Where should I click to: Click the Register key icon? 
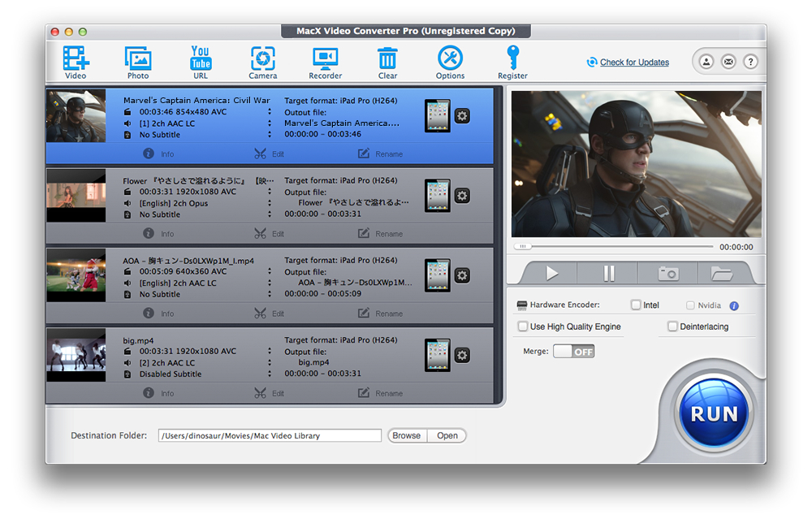pyautogui.click(x=512, y=63)
